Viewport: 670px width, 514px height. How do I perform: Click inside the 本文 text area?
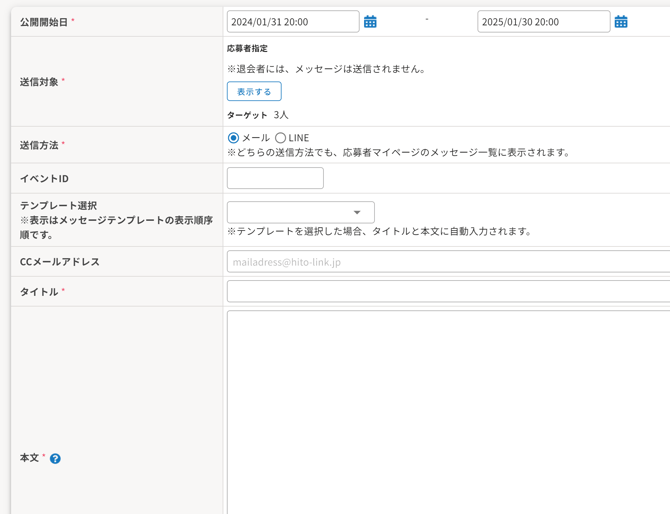click(449, 412)
